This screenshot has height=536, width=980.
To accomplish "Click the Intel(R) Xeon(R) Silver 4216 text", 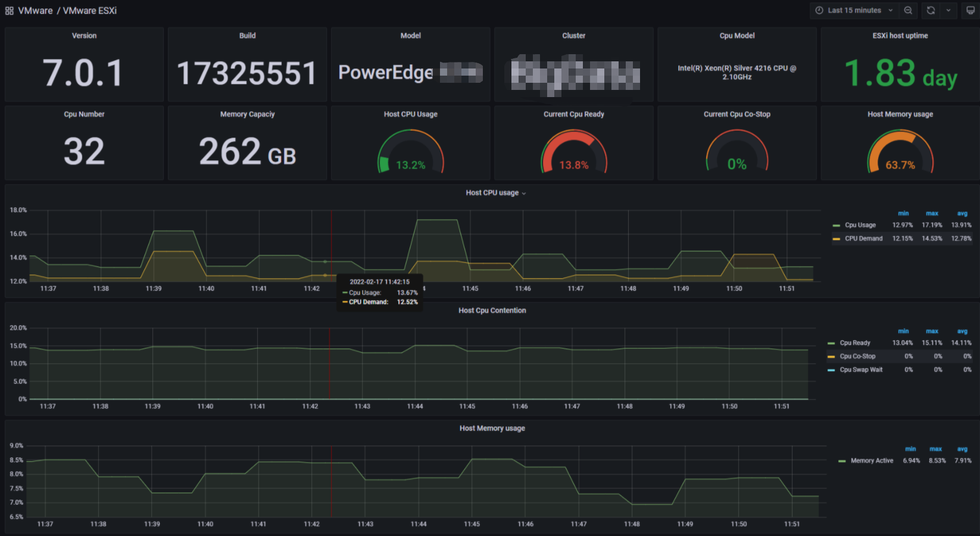I will (736, 73).
